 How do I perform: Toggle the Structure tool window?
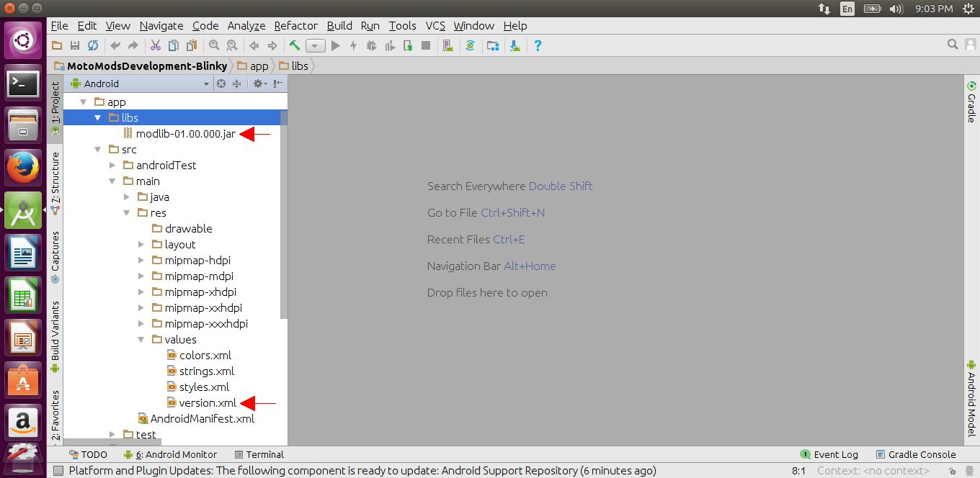[x=55, y=182]
